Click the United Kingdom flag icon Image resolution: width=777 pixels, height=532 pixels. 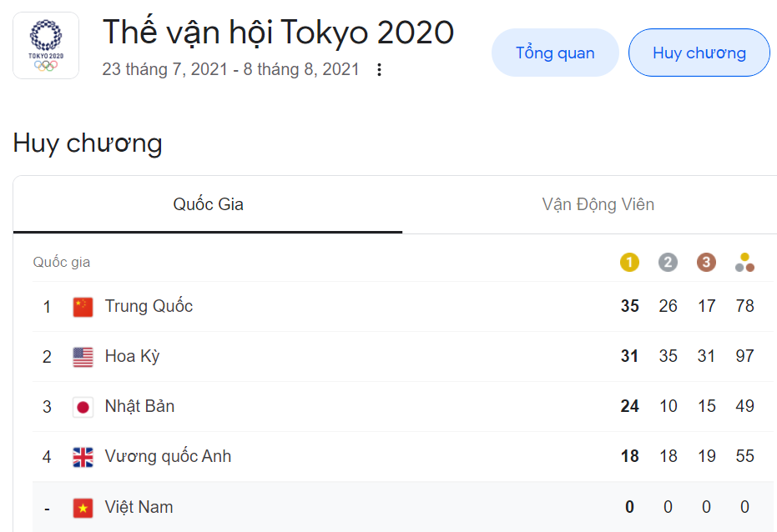(83, 457)
